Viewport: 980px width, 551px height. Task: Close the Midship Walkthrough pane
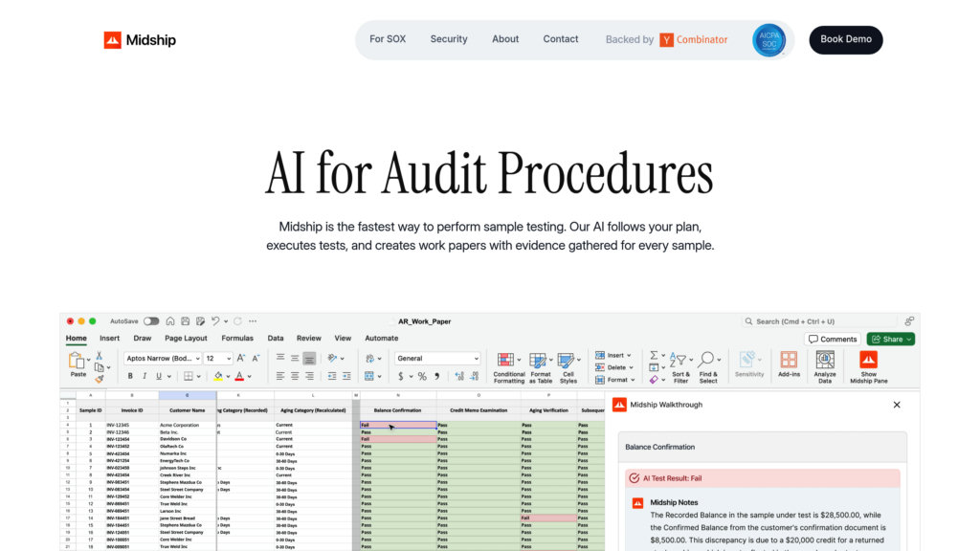coord(897,405)
